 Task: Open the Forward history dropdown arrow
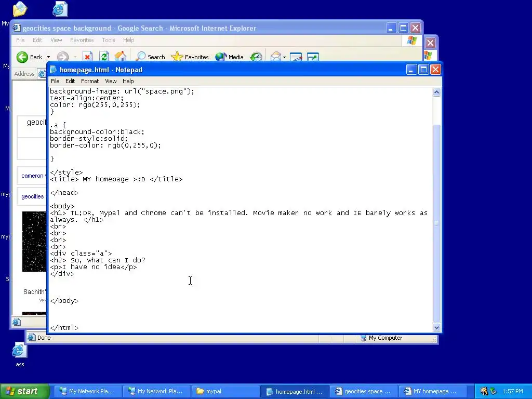(75, 57)
